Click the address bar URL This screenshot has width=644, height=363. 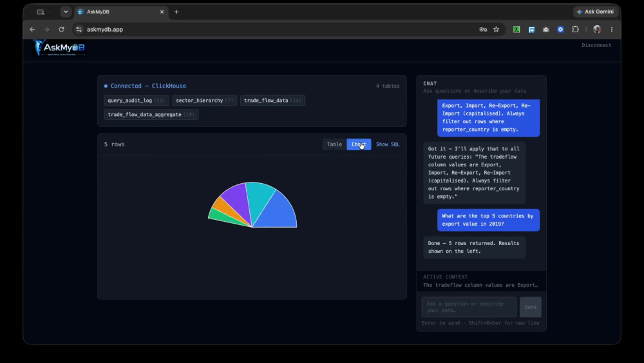(105, 29)
